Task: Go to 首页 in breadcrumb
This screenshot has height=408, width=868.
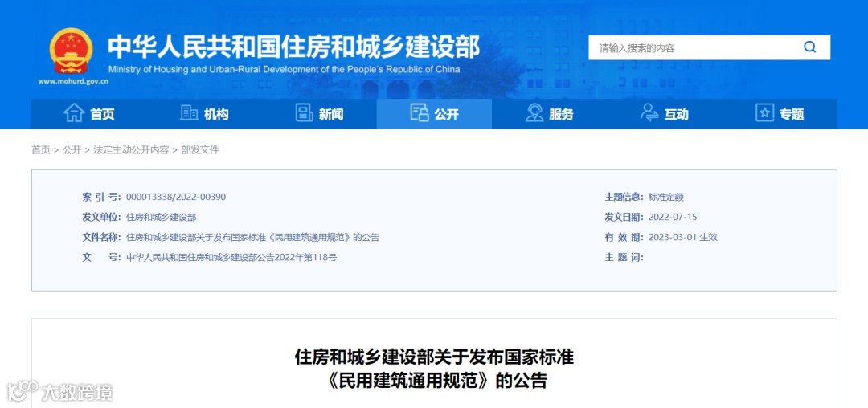Action: (x=41, y=150)
